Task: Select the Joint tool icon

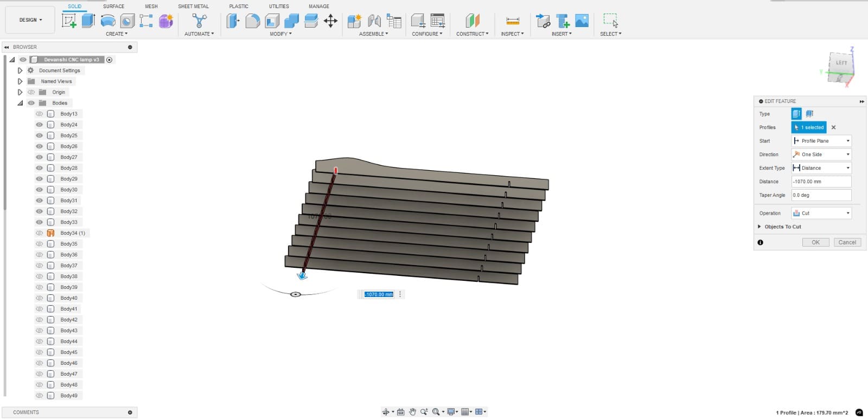Action: click(374, 21)
